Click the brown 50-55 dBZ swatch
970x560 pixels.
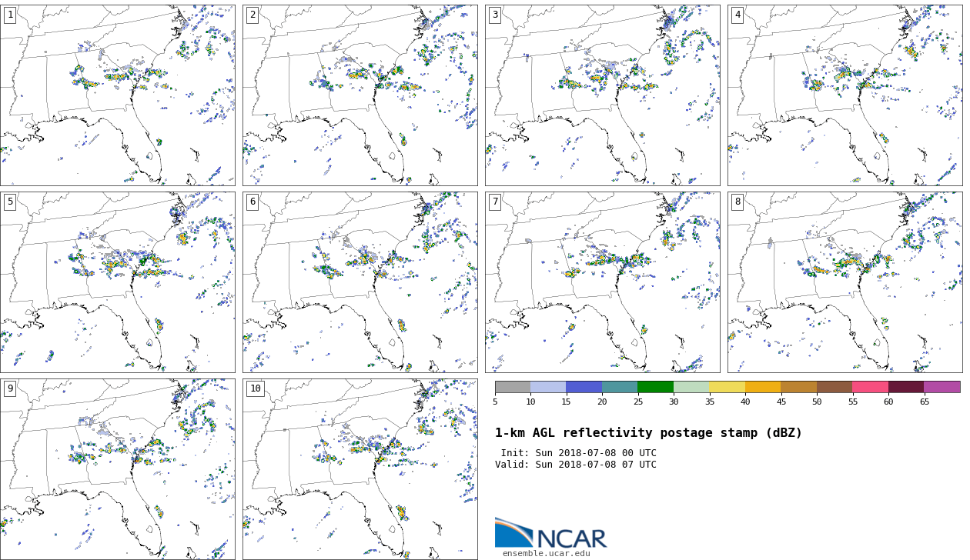(835, 387)
